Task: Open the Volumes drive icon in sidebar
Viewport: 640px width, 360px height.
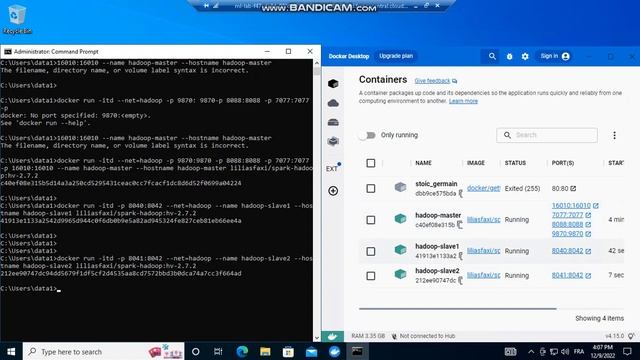Action: (333, 122)
